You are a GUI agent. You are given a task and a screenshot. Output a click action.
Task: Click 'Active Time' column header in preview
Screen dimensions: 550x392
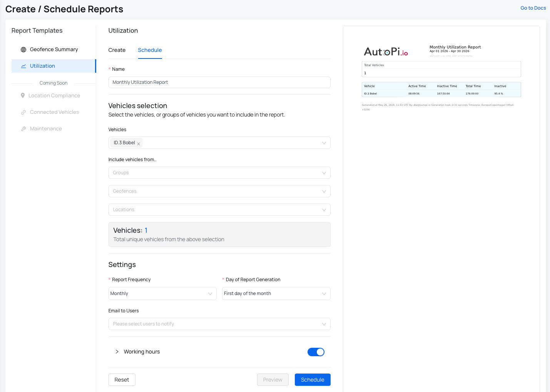(x=417, y=86)
